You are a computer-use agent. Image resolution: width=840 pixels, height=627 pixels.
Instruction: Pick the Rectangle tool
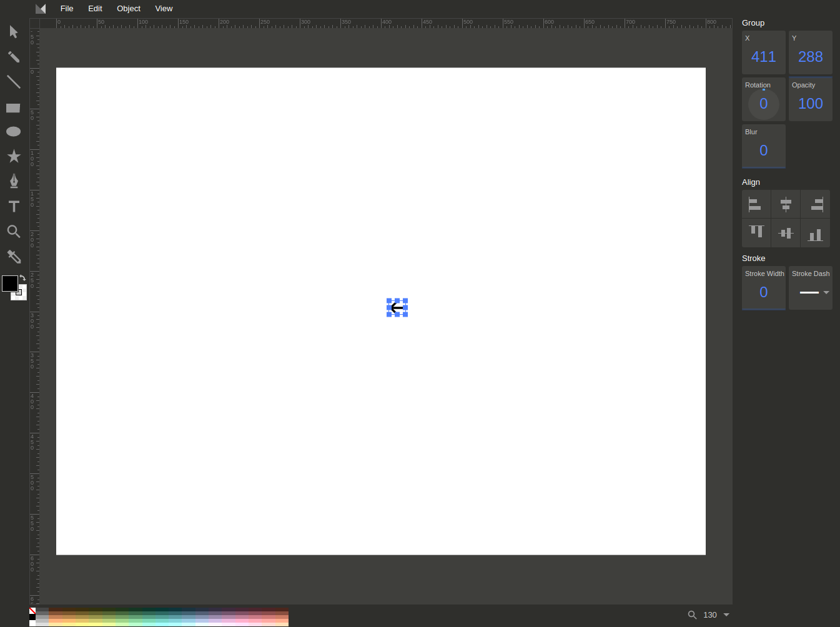tap(13, 107)
